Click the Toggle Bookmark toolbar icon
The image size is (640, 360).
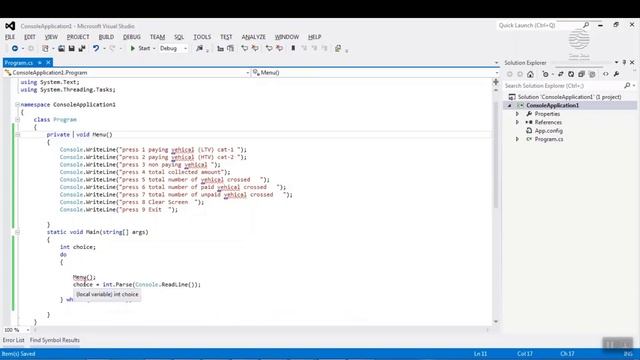tap(293, 49)
